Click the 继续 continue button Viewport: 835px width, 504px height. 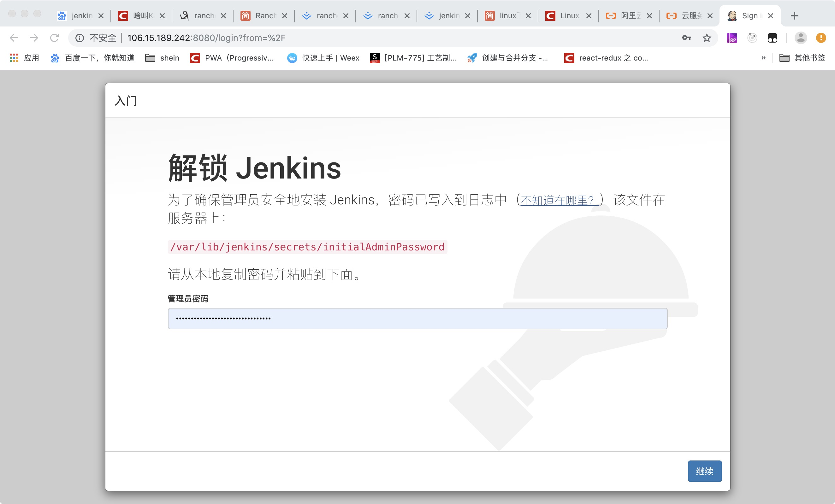pyautogui.click(x=705, y=471)
